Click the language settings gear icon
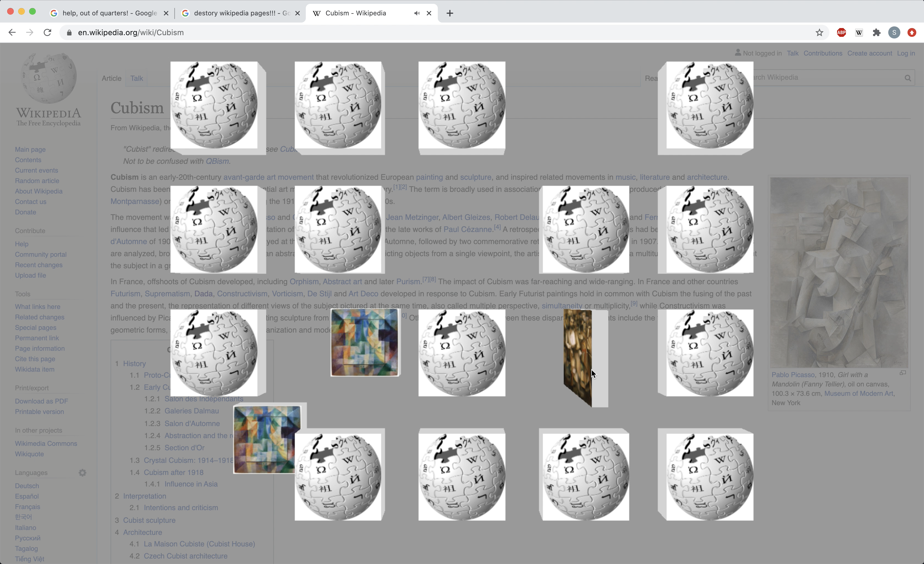 coord(82,472)
